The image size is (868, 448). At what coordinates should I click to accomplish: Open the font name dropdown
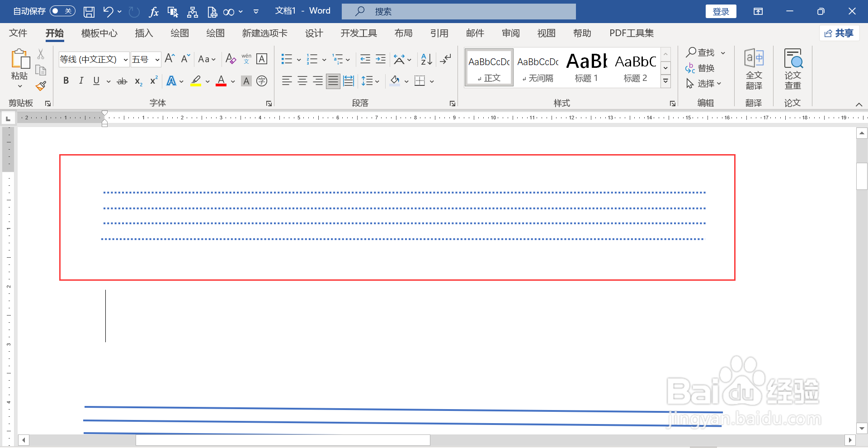[126, 59]
